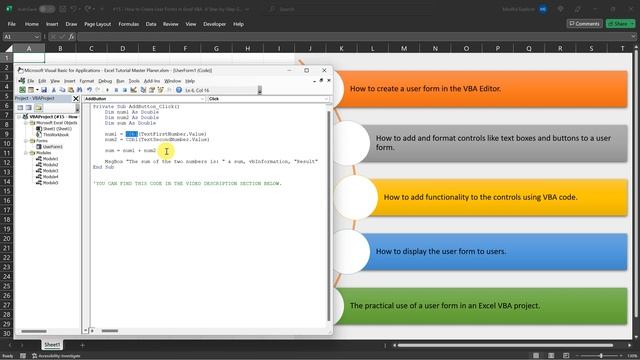Click the orange 'How to create a user form' banner

click(x=481, y=89)
